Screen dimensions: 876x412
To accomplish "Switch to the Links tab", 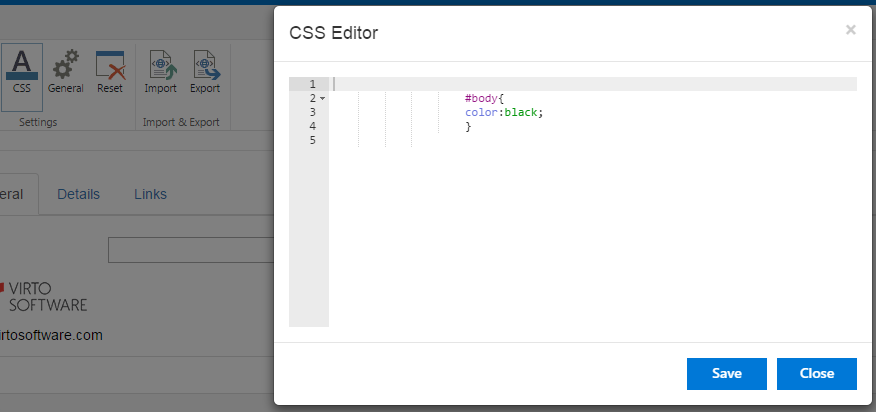I will [x=150, y=194].
